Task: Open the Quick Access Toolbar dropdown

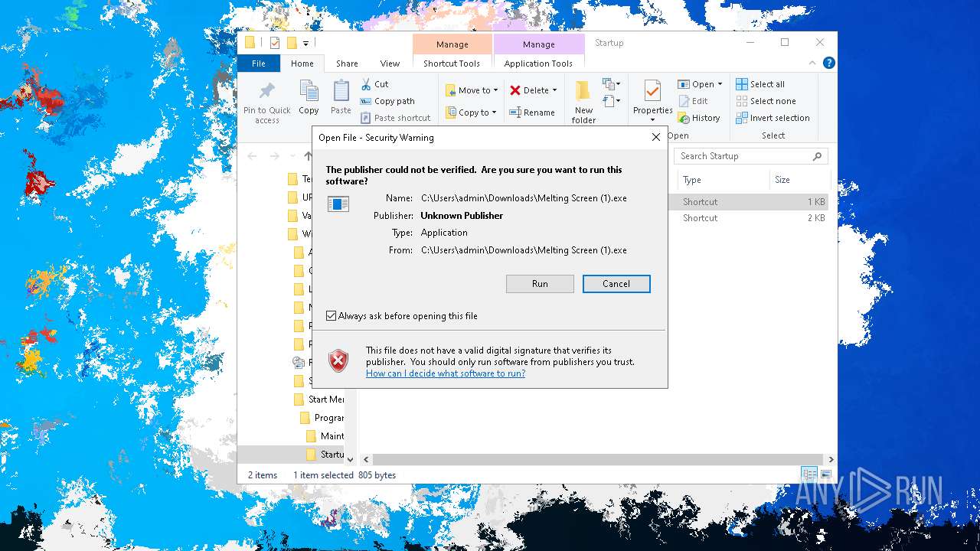Action: click(305, 44)
